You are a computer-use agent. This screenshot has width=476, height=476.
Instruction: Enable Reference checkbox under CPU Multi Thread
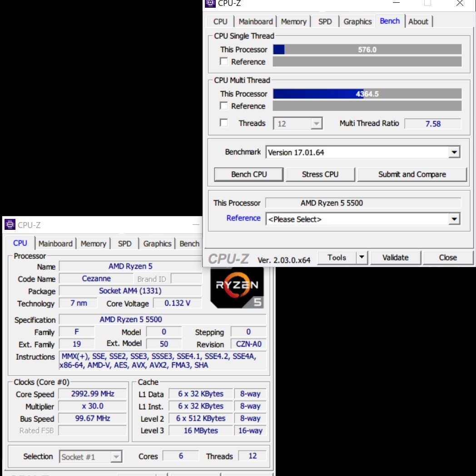[x=224, y=106]
